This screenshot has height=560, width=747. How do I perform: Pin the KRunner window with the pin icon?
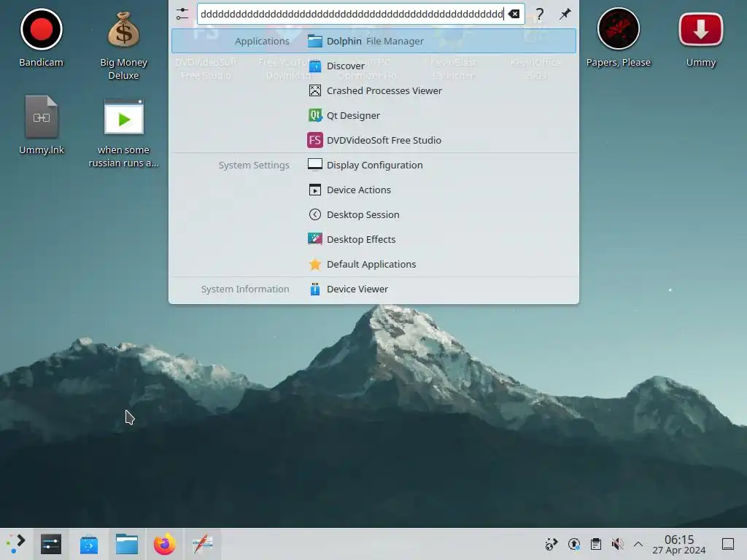point(565,14)
